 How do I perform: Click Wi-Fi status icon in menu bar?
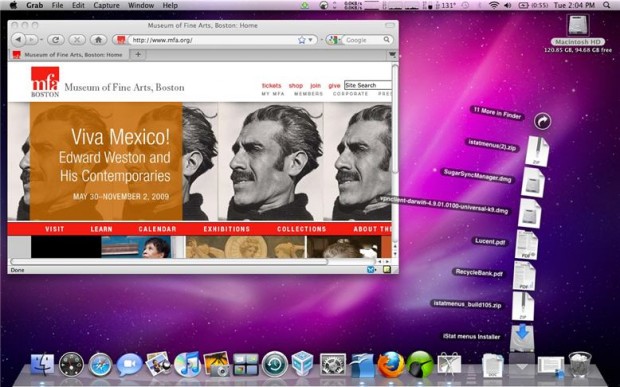[x=494, y=6]
